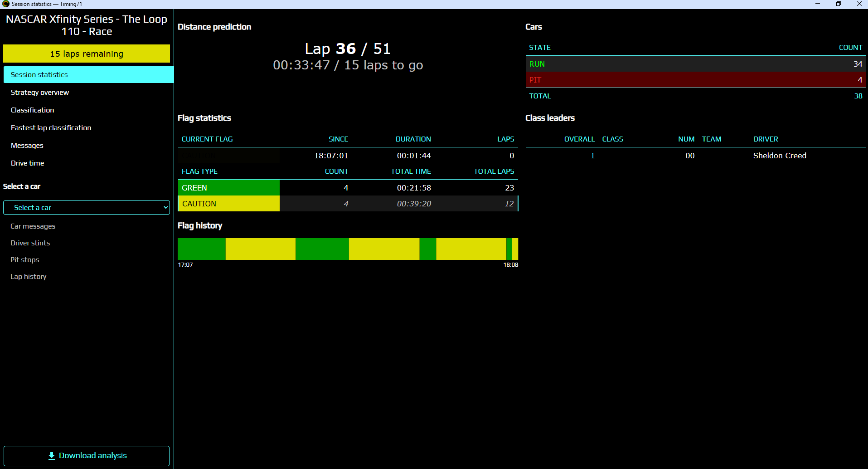Open Fastest lap classification
Viewport: 868px width, 469px height.
click(51, 127)
